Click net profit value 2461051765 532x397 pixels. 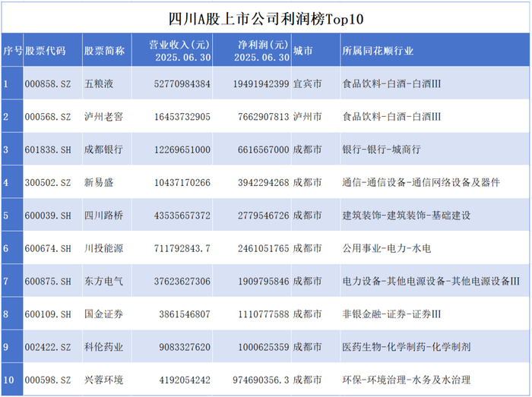pyautogui.click(x=263, y=248)
